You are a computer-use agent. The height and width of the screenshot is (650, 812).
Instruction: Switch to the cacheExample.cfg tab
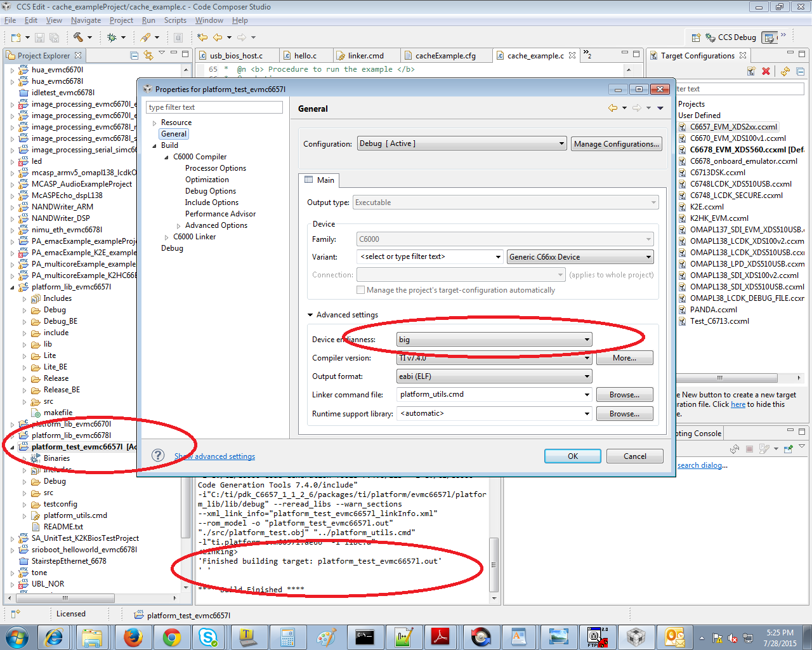[x=445, y=56]
